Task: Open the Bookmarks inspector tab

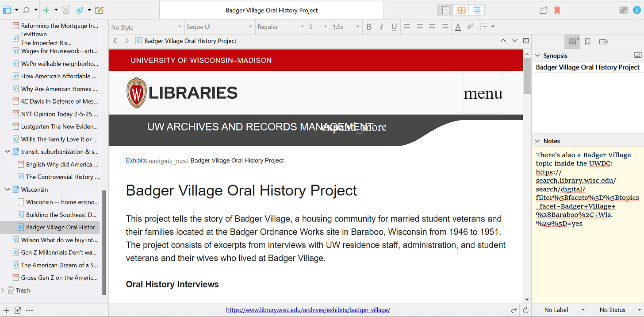Action: click(587, 42)
